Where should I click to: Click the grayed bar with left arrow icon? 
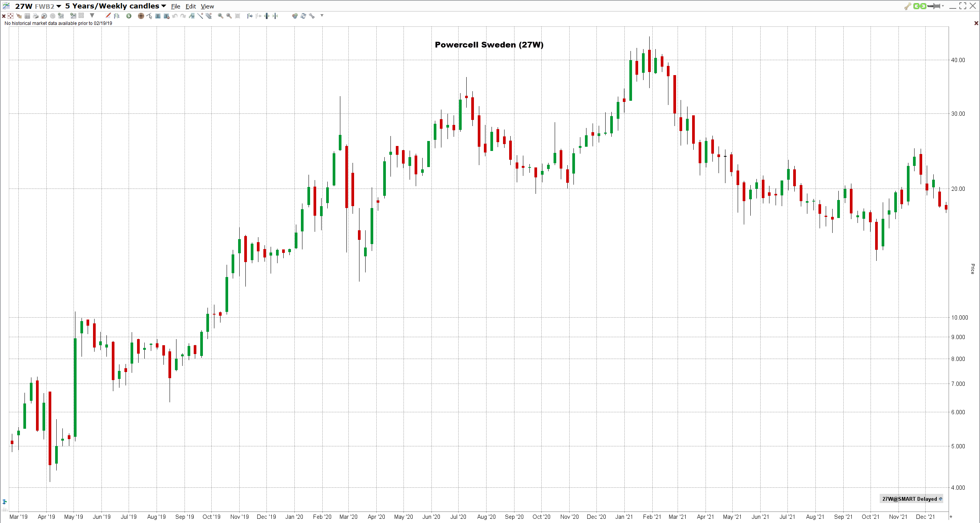[258, 16]
